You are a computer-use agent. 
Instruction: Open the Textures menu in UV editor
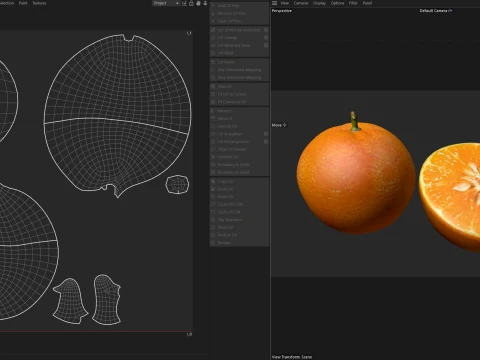[x=39, y=3]
